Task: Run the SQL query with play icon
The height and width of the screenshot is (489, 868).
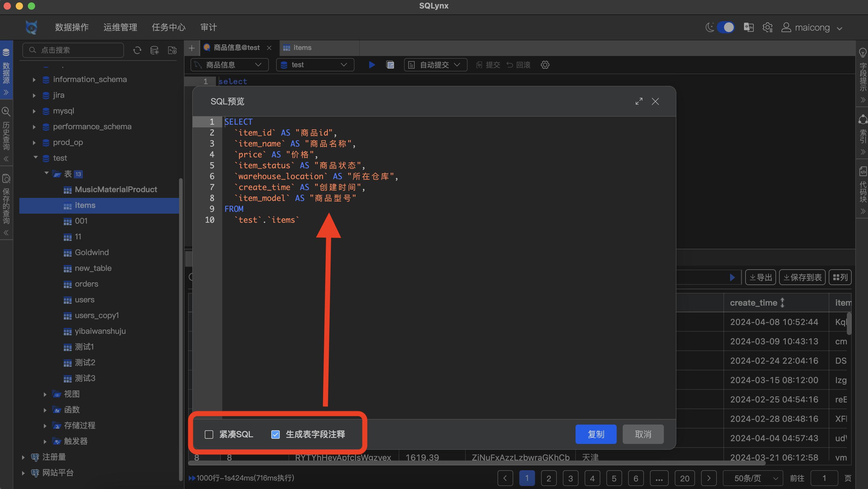Action: click(x=372, y=65)
